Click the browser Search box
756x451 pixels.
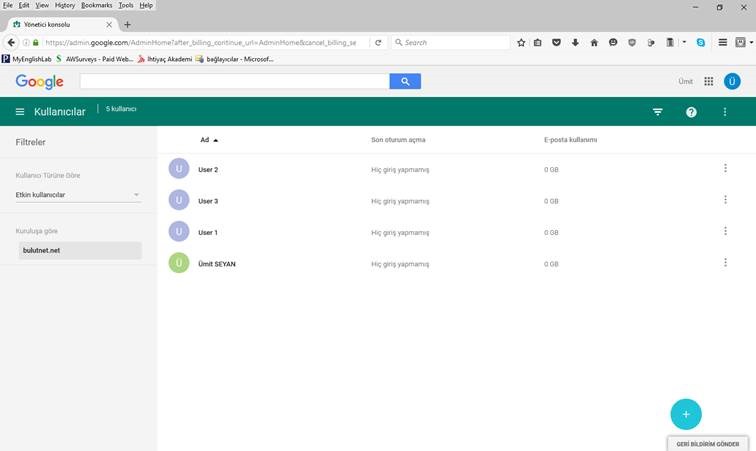(x=451, y=42)
